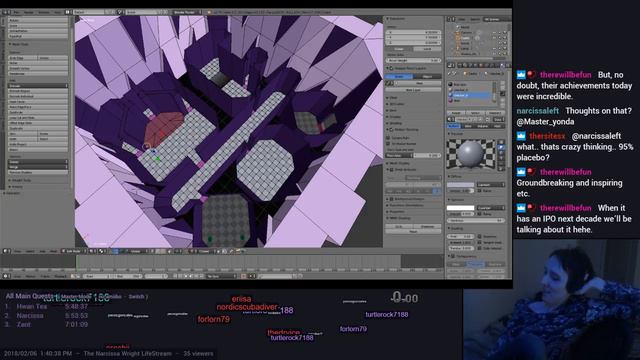
Task: Open the Delete dropdown in tool shelf
Action: pyautogui.click(x=38, y=162)
